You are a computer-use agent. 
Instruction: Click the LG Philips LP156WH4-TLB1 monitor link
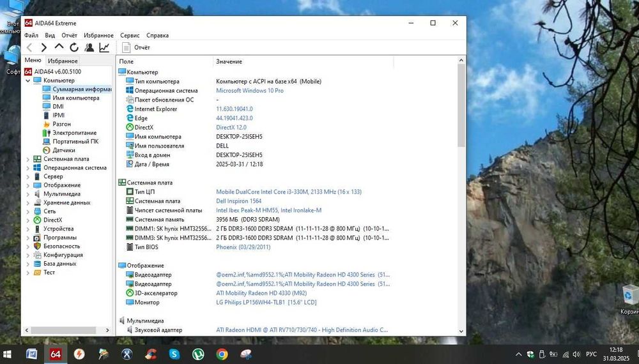(266, 303)
